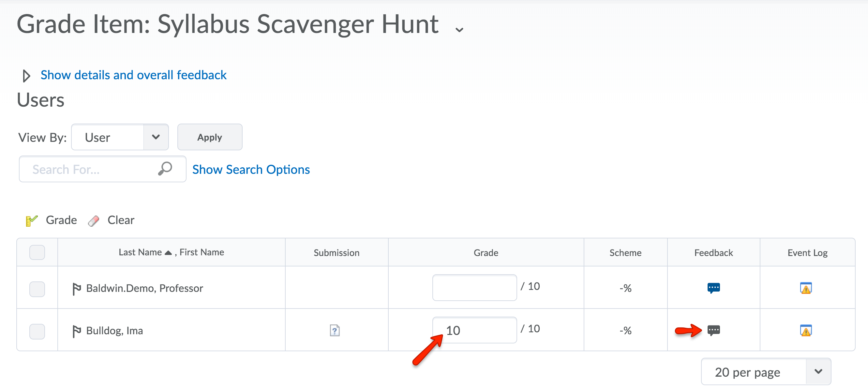View event log for Baldwin.Demo, Professor
Screen dimensions: 868x392
[805, 288]
